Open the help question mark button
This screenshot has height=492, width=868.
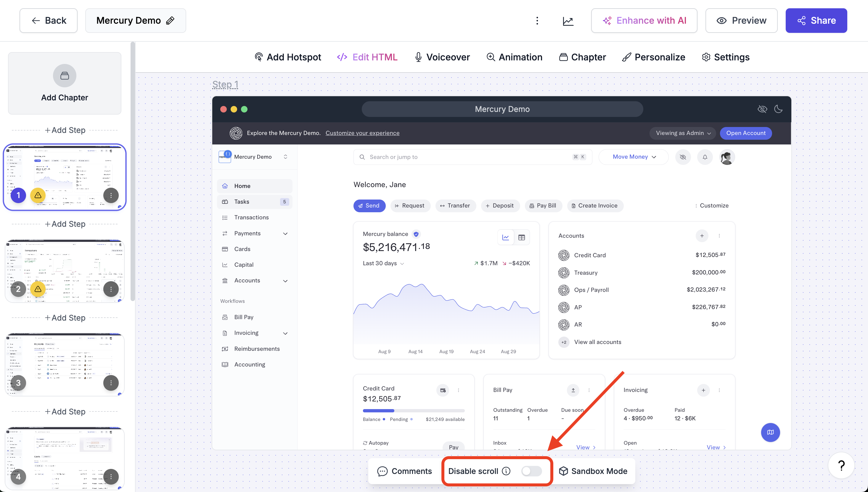pyautogui.click(x=841, y=465)
